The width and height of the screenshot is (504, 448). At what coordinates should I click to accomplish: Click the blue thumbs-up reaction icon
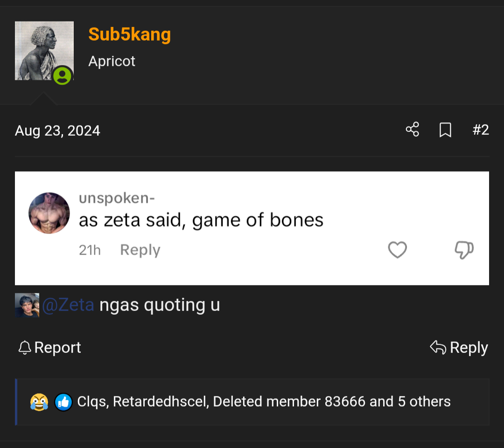pos(63,402)
